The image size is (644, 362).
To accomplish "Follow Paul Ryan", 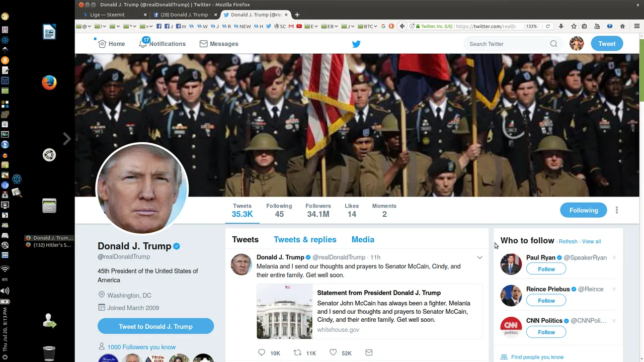I will (x=546, y=269).
